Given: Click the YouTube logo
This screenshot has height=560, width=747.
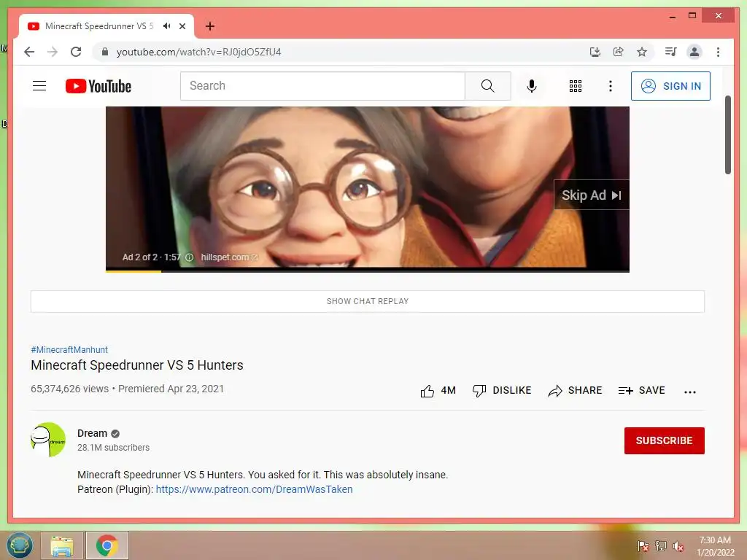Looking at the screenshot, I should (98, 86).
